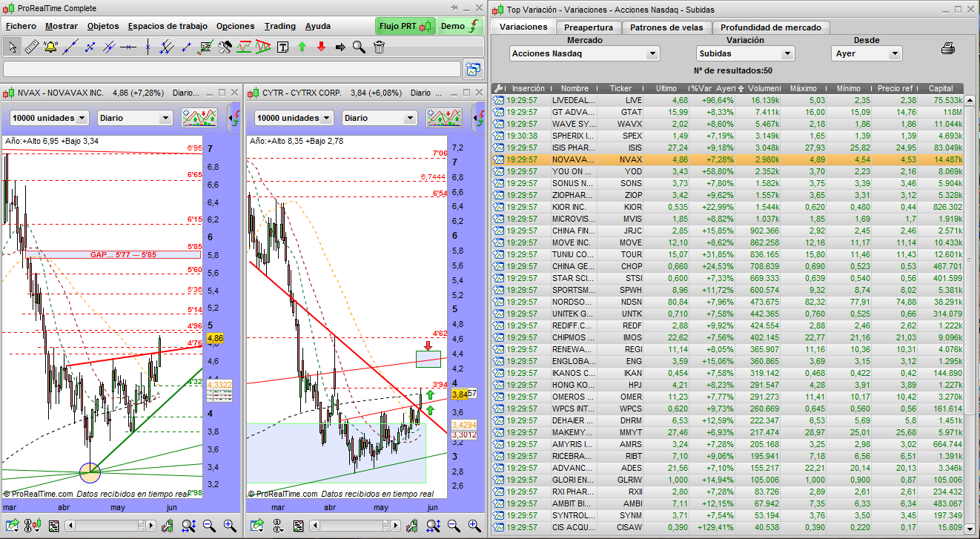Image resolution: width=980 pixels, height=539 pixels.
Task: Expand the Mercado Acciones Nasdaq dropdown
Action: tap(584, 53)
